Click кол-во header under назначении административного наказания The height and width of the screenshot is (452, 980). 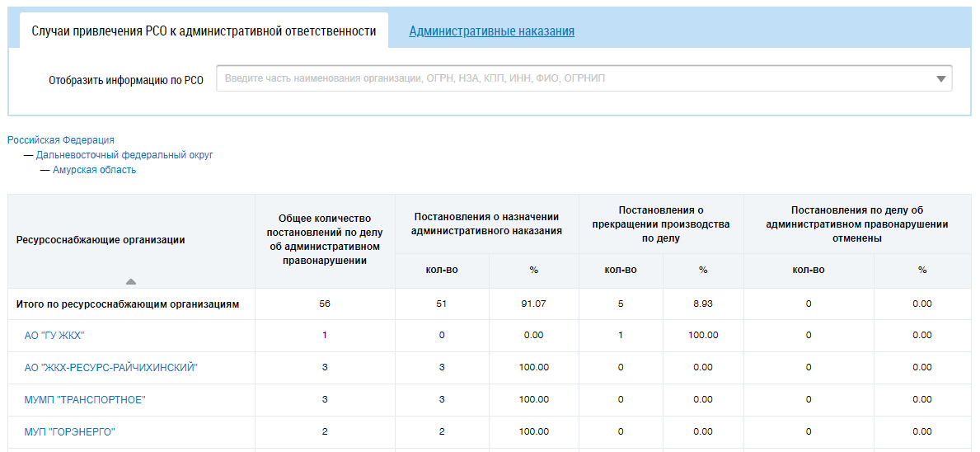442,270
